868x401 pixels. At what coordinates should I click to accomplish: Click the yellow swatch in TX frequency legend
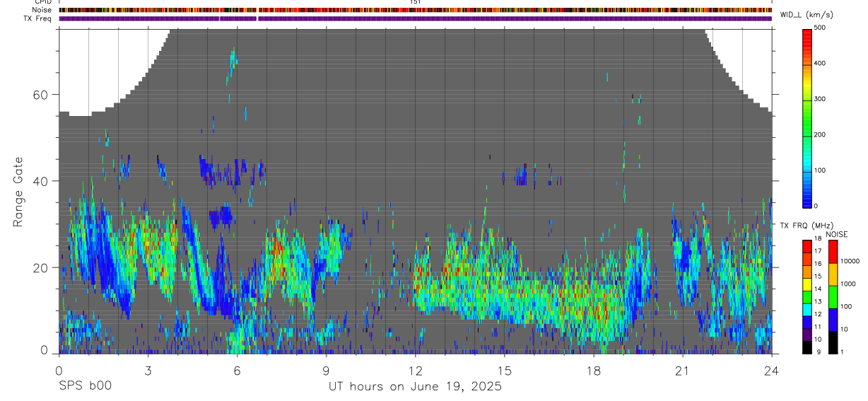[807, 283]
